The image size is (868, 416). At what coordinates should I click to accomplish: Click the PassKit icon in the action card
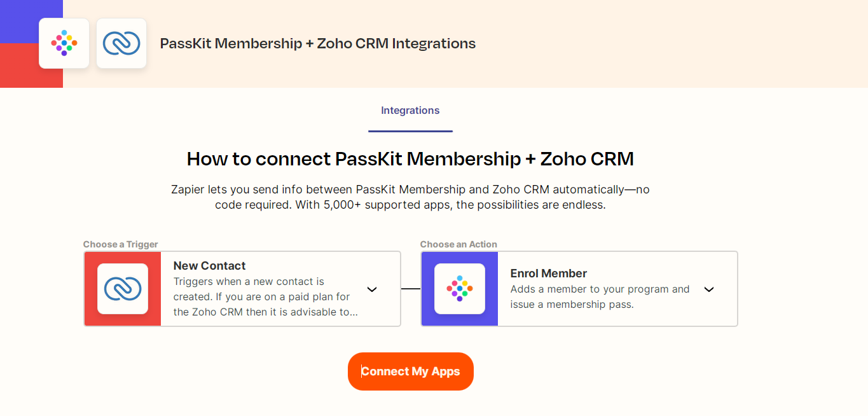(460, 289)
